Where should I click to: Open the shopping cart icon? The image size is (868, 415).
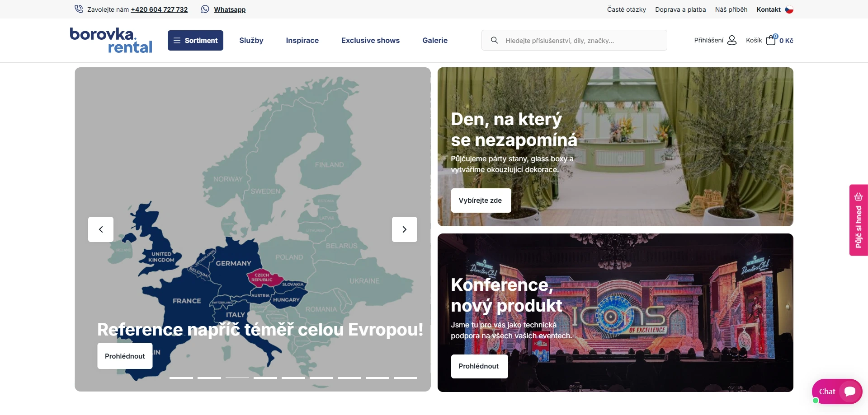[771, 40]
